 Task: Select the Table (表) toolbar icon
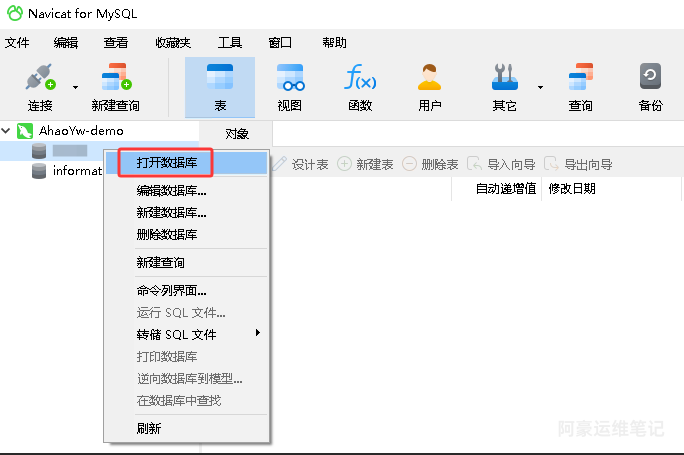(x=220, y=77)
